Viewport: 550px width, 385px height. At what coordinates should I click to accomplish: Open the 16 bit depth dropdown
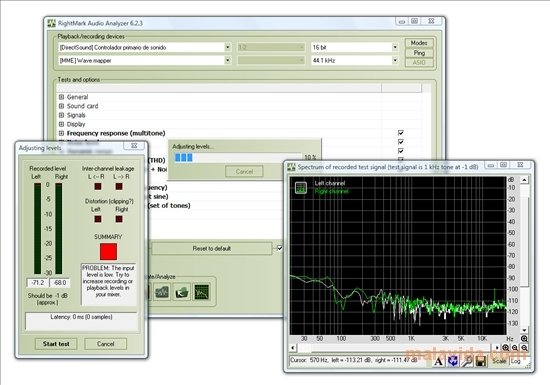click(x=395, y=47)
